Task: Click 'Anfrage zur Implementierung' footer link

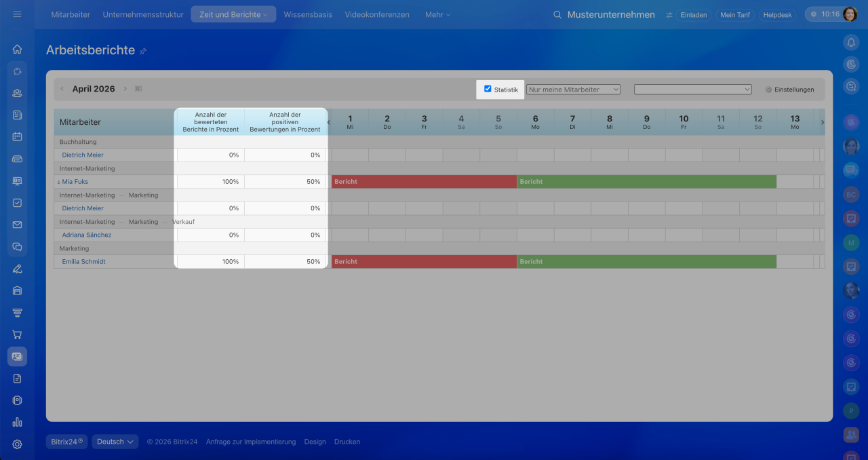Action: pos(251,442)
